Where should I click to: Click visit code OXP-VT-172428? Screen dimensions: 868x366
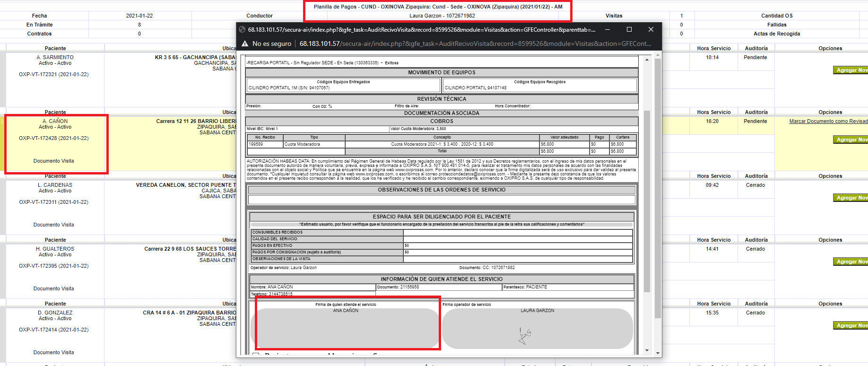click(x=53, y=139)
